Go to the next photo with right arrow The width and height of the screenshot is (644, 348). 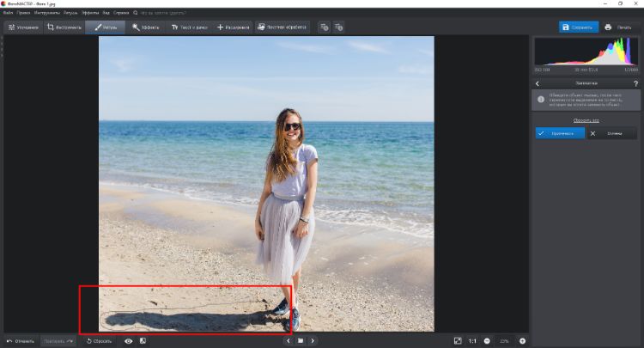(313, 340)
